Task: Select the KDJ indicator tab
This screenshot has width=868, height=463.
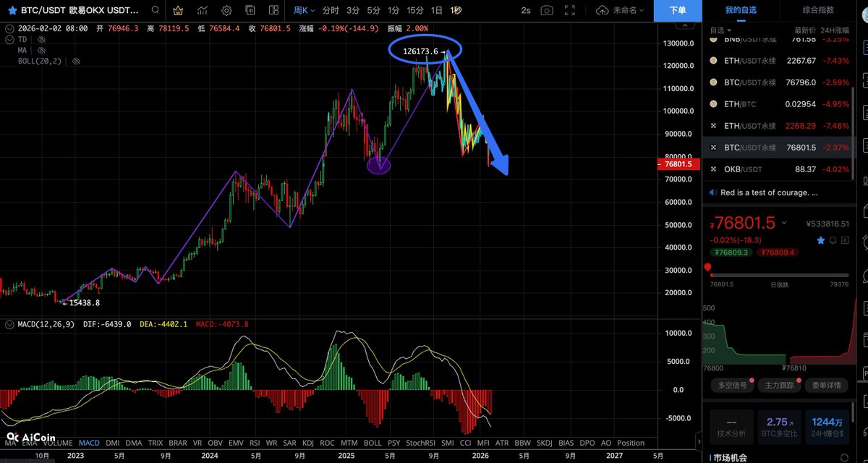Action: click(x=308, y=443)
